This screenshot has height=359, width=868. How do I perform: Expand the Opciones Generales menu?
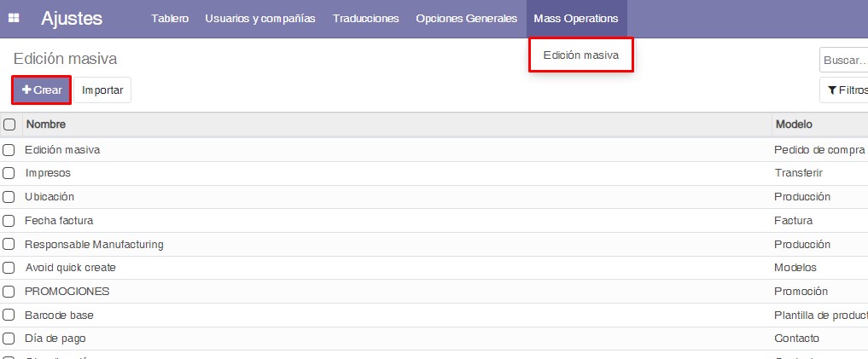pos(466,19)
